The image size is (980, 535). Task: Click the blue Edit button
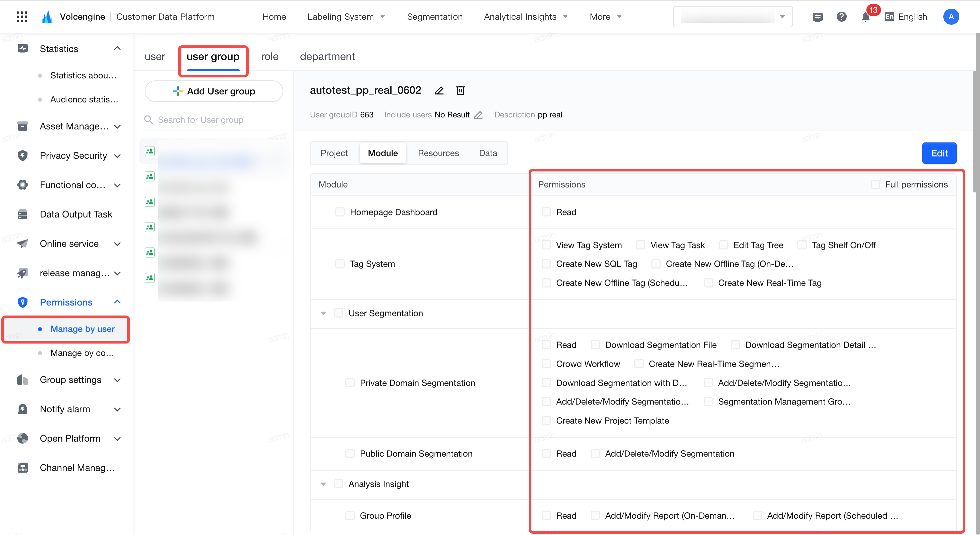(939, 153)
